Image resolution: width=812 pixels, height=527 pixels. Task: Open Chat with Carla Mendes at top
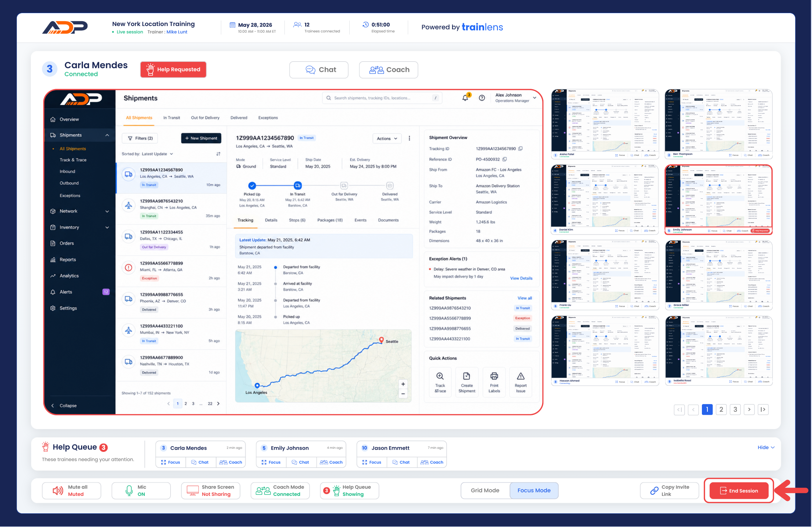click(x=319, y=70)
